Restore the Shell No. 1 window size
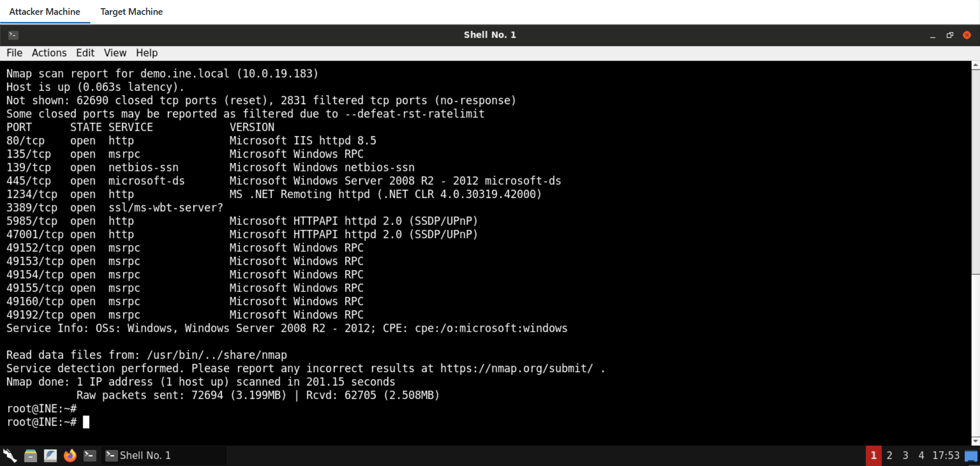The width and height of the screenshot is (980, 466). pos(949,35)
